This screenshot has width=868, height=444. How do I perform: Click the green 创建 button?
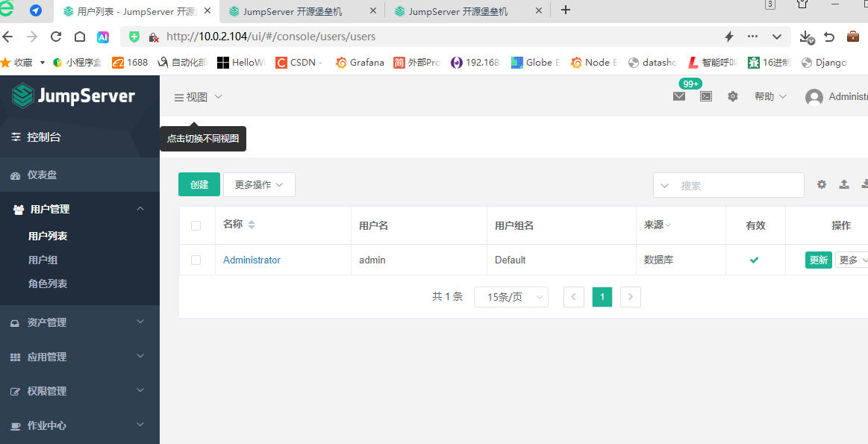tap(199, 184)
